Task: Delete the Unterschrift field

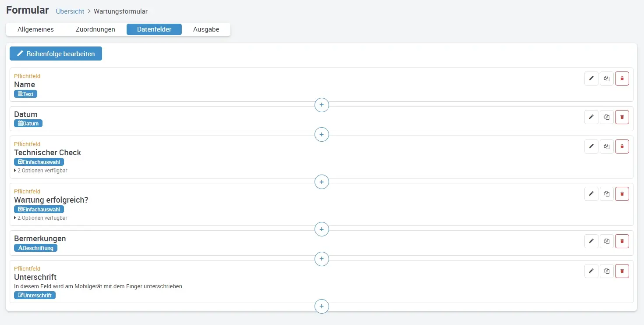Action: [x=622, y=271]
